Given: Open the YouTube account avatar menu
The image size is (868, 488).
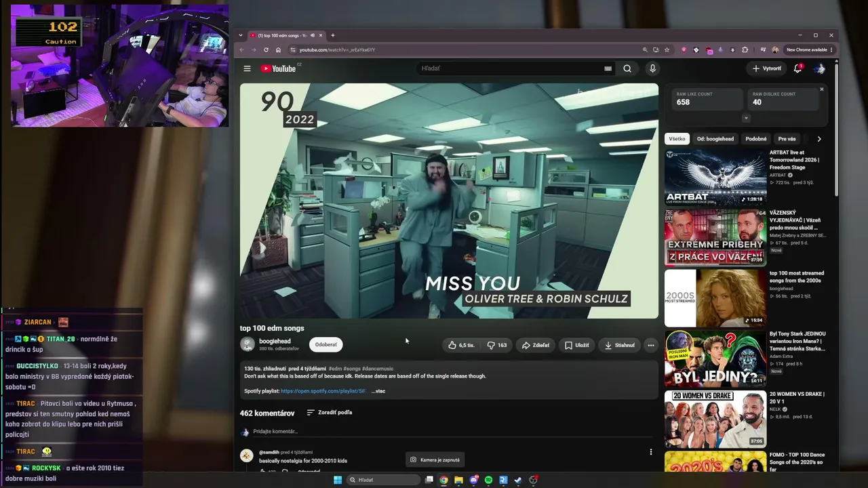Looking at the screenshot, I should tap(820, 68).
